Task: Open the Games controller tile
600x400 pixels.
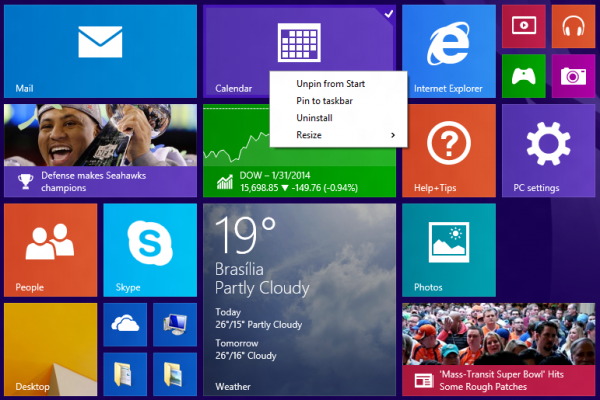Action: coord(523,76)
